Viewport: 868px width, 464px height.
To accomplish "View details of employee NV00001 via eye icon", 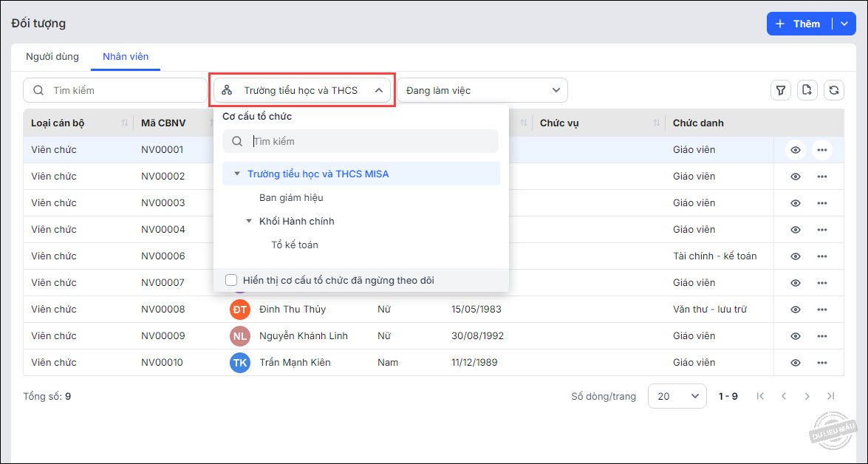I will point(796,150).
